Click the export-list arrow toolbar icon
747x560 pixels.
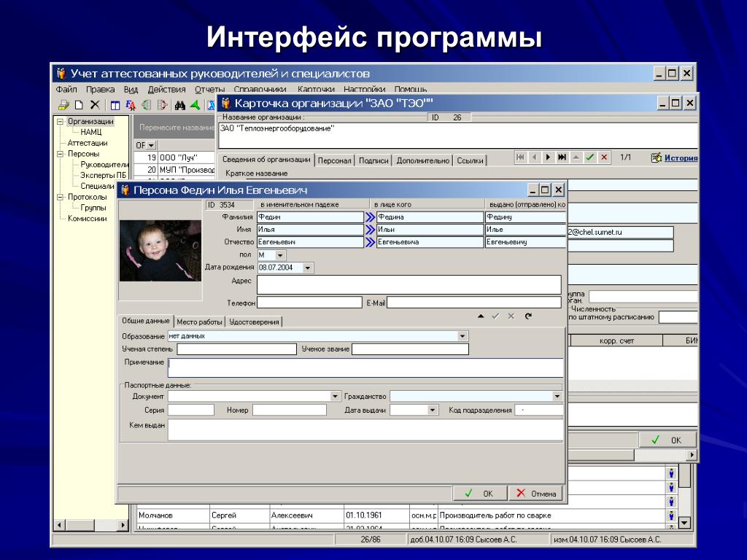(x=162, y=105)
